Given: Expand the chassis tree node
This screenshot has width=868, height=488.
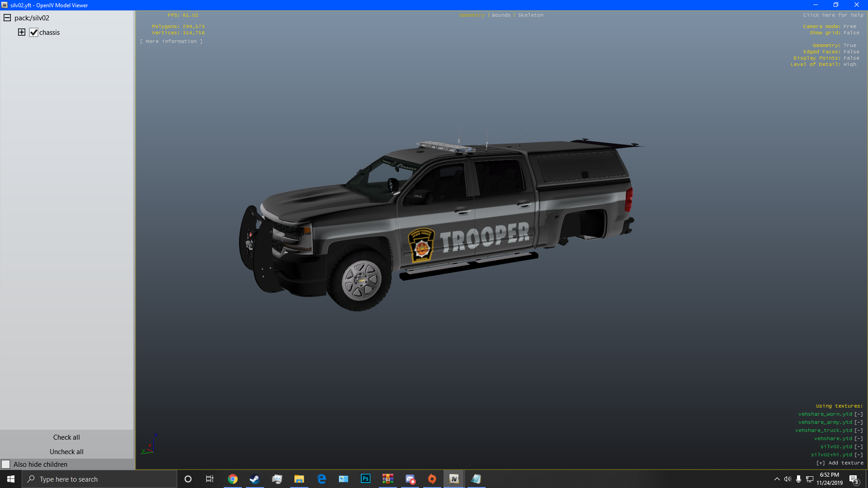Looking at the screenshot, I should [21, 32].
